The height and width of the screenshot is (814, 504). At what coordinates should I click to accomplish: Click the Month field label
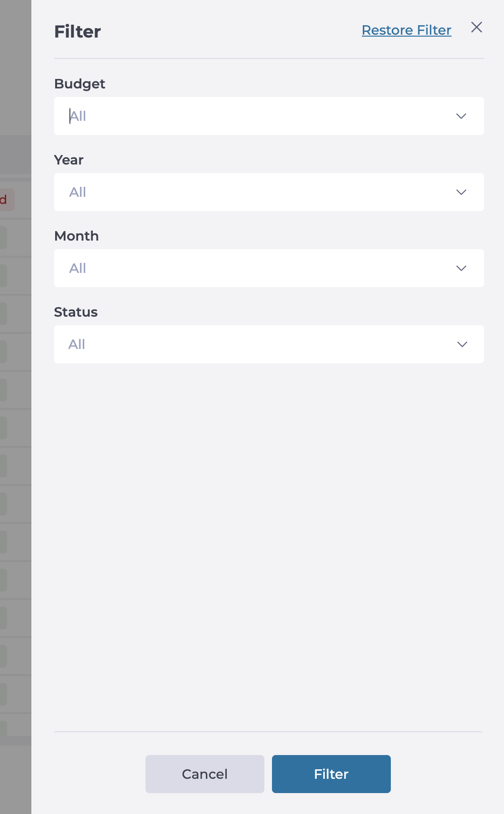click(77, 236)
